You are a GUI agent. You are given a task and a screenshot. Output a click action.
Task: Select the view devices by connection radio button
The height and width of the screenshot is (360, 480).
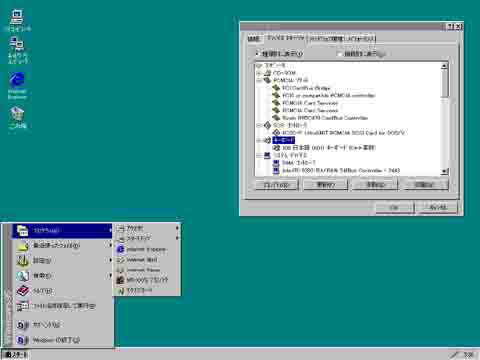(339, 54)
